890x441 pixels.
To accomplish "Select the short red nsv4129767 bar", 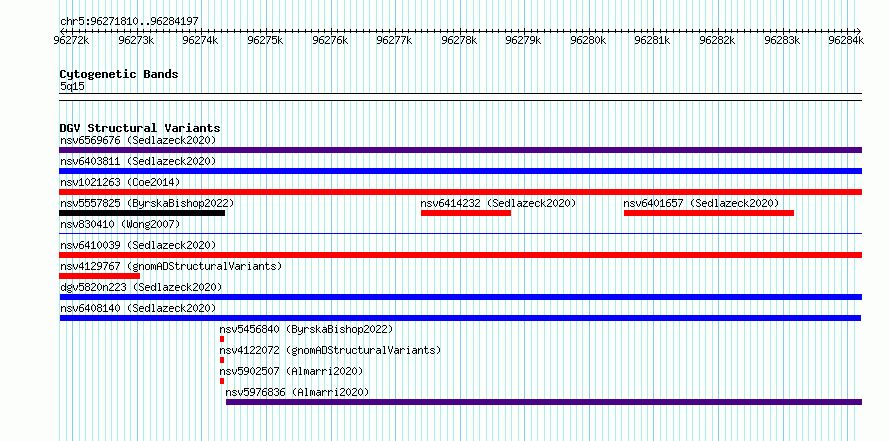I will (x=99, y=276).
